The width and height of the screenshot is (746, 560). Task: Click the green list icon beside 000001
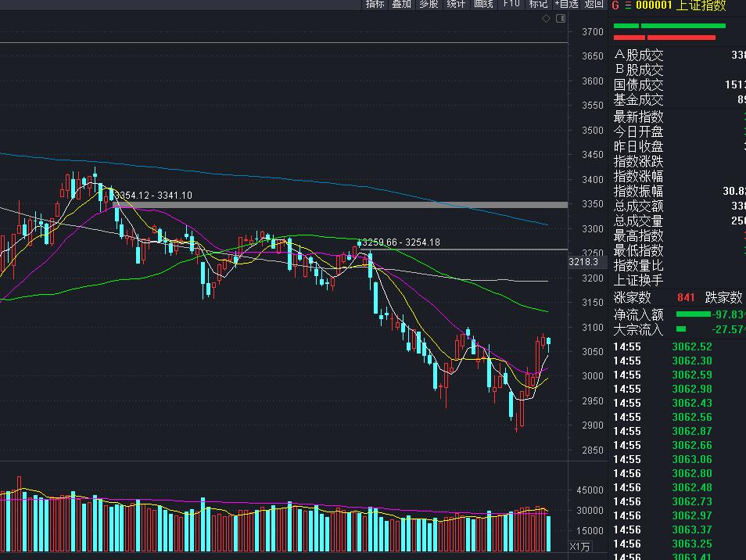(x=627, y=5)
